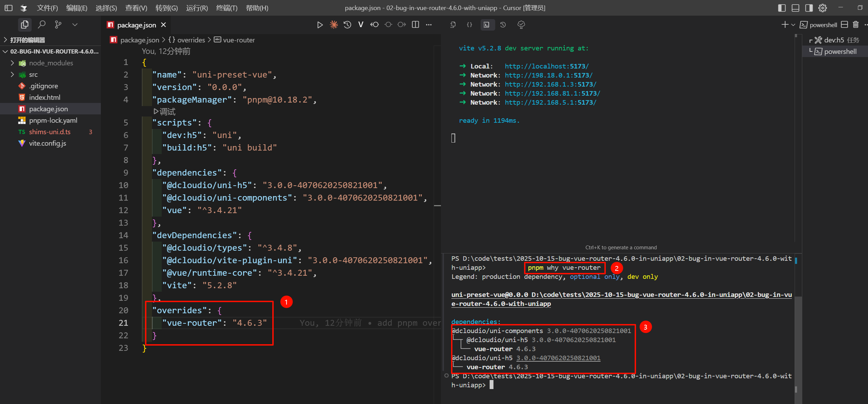Open new terminal profile dropdown arrow
This screenshot has height=404, width=868.
tap(793, 25)
